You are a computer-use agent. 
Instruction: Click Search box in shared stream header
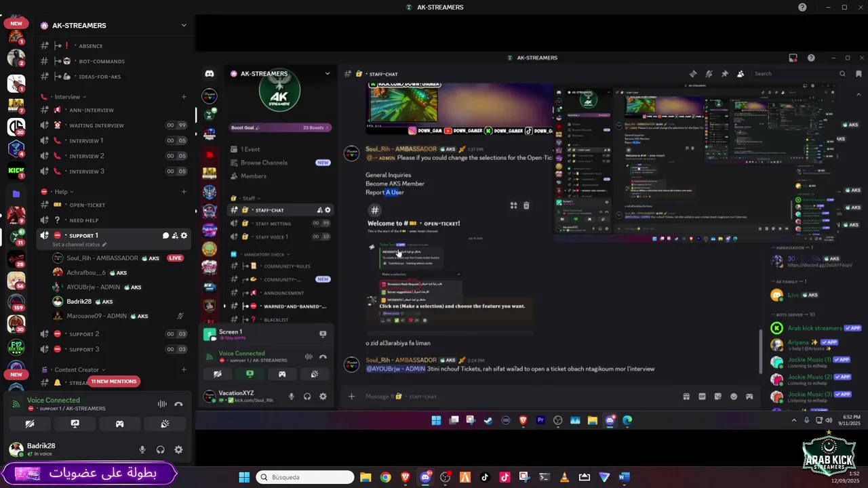(x=799, y=74)
